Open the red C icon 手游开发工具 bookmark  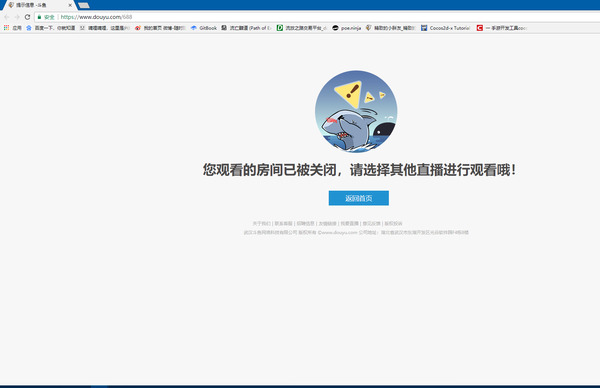(502, 28)
